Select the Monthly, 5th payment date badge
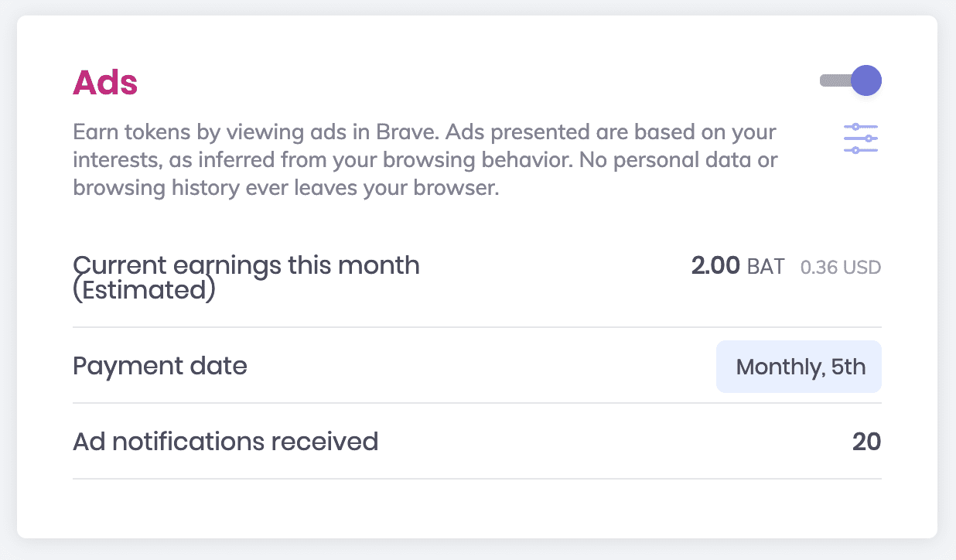Image resolution: width=956 pixels, height=560 pixels. click(799, 367)
